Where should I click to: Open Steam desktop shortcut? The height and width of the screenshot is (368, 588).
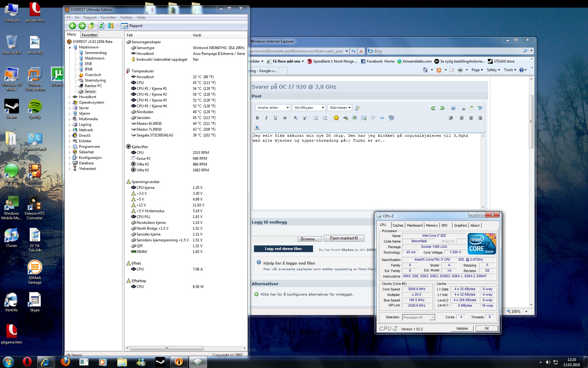(x=12, y=109)
